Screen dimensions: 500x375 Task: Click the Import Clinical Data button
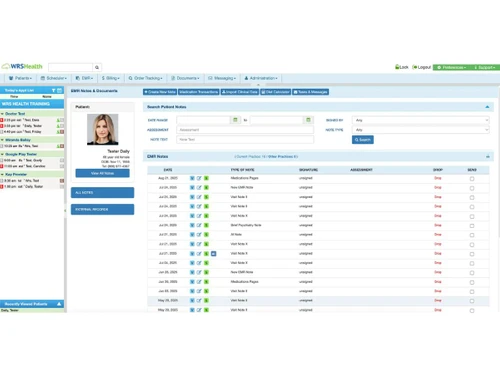(x=240, y=92)
